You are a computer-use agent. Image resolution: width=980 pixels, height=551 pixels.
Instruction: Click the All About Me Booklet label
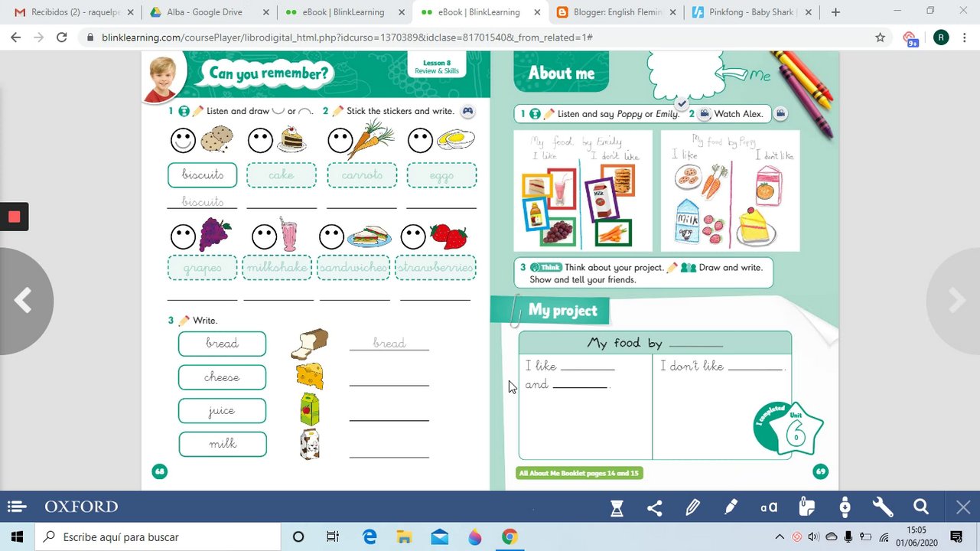[x=579, y=474]
